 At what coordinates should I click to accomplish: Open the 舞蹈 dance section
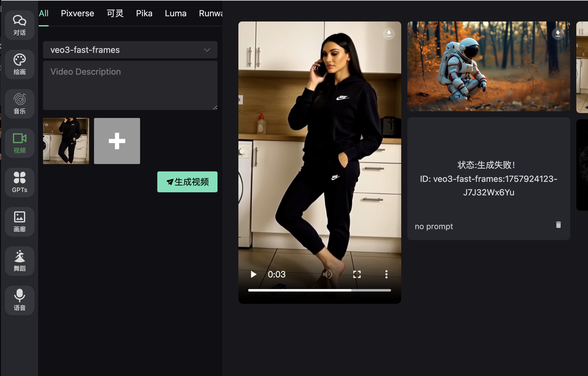tap(19, 261)
